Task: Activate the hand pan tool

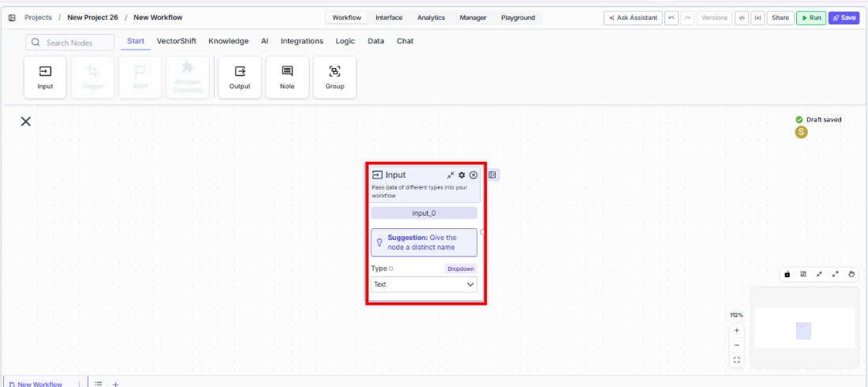Action: pos(852,274)
